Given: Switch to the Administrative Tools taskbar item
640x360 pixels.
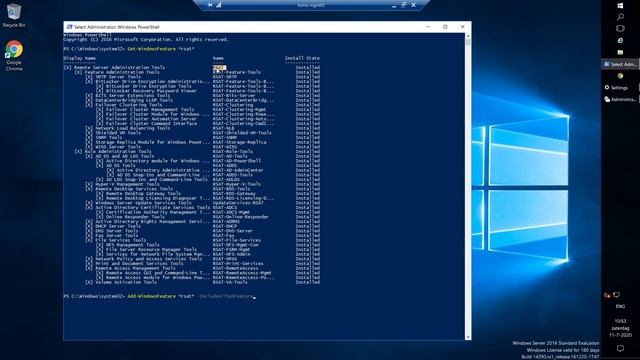Looking at the screenshot, I should pos(620,99).
